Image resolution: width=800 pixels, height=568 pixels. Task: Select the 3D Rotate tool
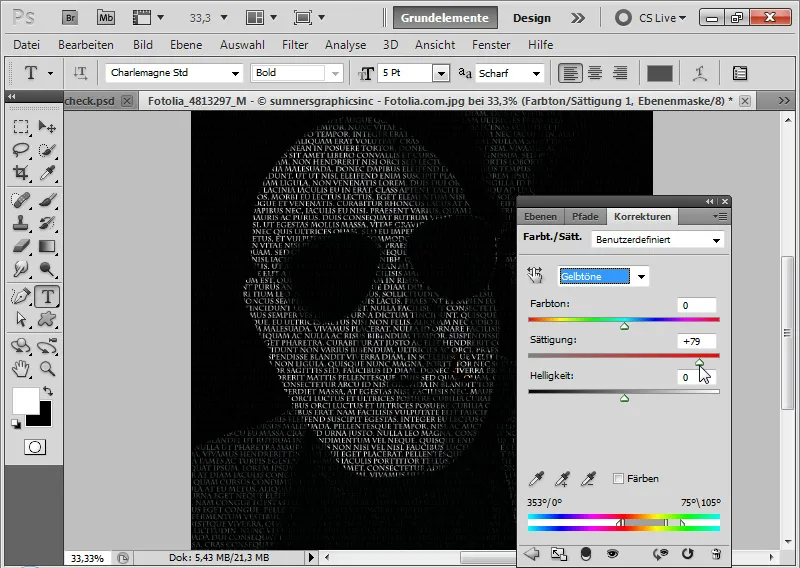tap(21, 346)
